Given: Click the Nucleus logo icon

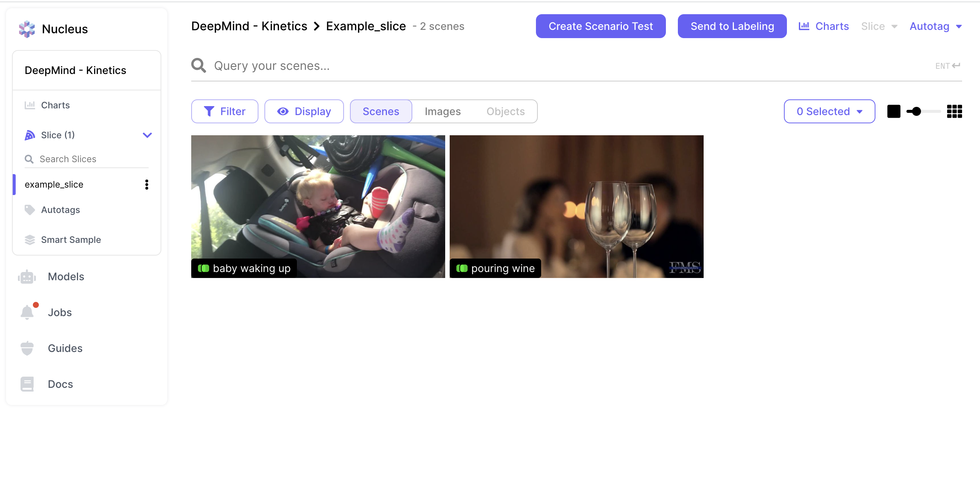Looking at the screenshot, I should coord(27,29).
